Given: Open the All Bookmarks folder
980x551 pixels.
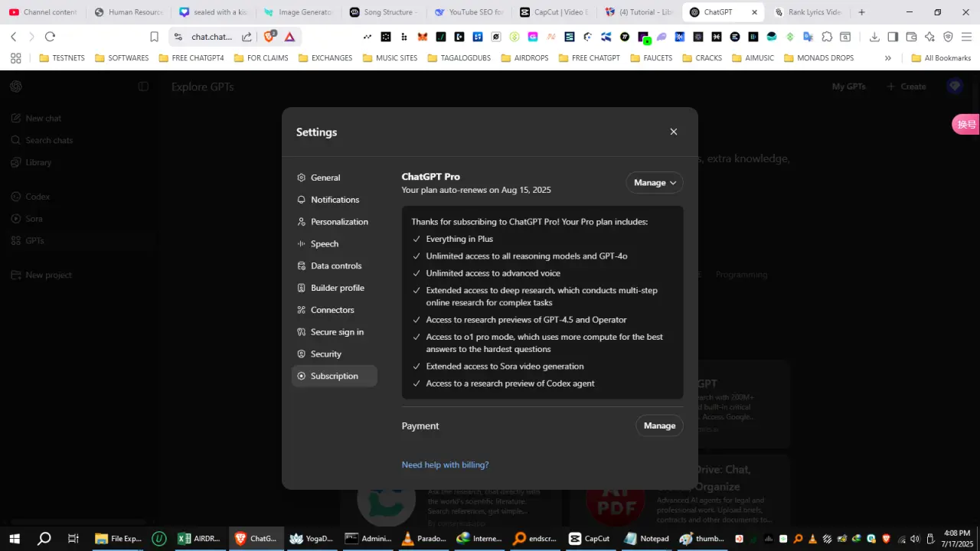Looking at the screenshot, I should coord(941,58).
